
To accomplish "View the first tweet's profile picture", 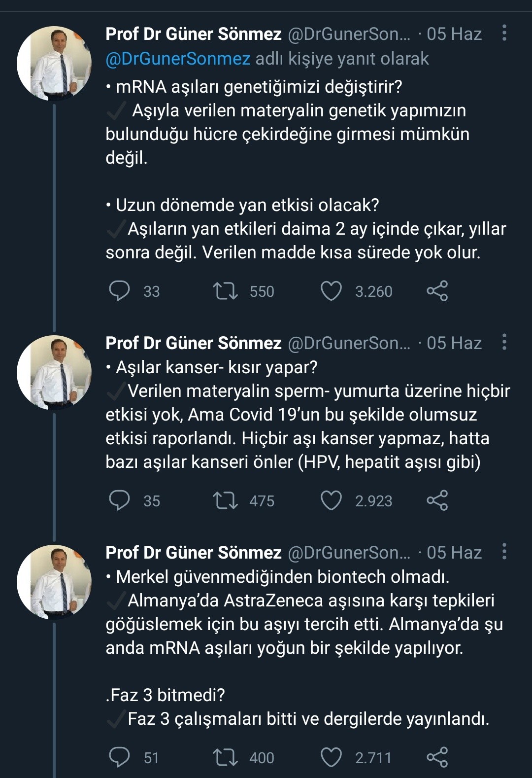I will pyautogui.click(x=54, y=64).
